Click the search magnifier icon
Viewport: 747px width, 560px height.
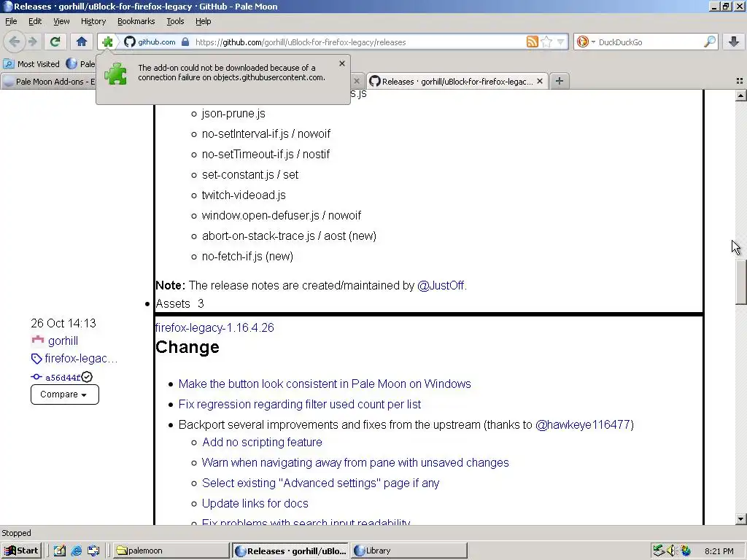[709, 42]
